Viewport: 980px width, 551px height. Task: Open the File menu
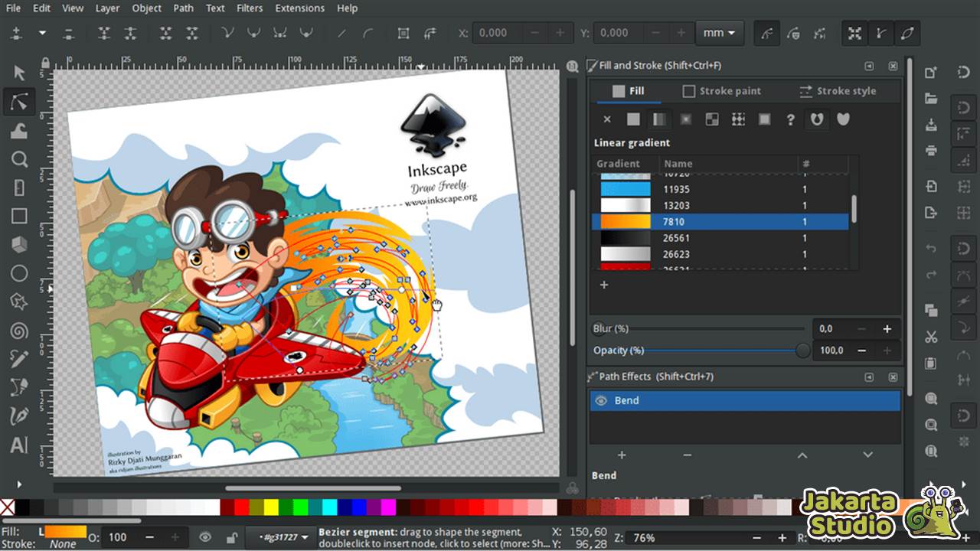tap(13, 8)
